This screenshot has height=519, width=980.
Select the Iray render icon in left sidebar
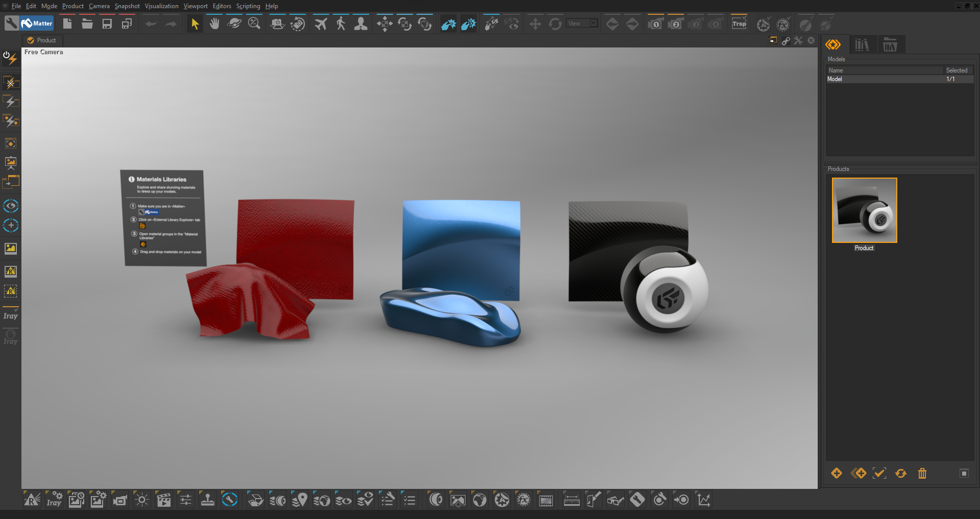coord(11,315)
